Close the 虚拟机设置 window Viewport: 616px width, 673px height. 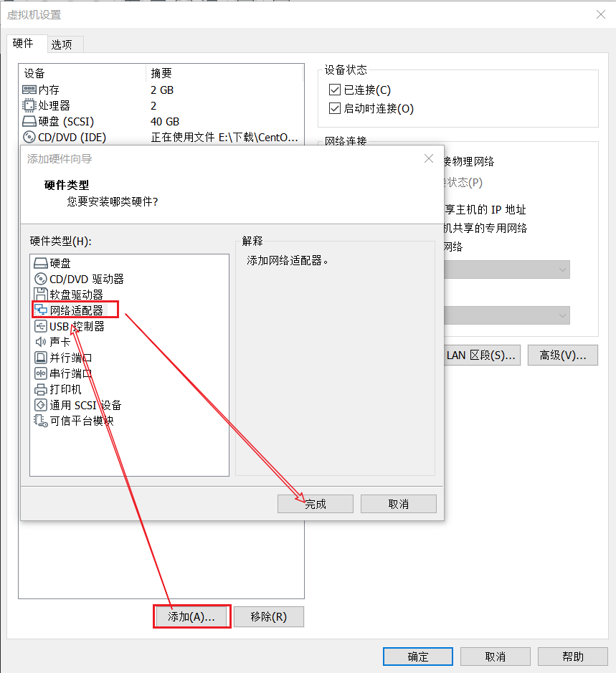click(x=601, y=14)
